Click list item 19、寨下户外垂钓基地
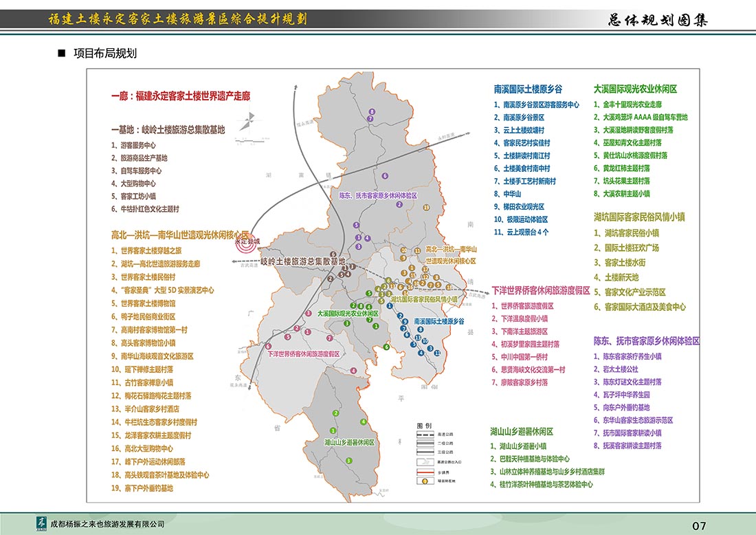 [x=142, y=488]
